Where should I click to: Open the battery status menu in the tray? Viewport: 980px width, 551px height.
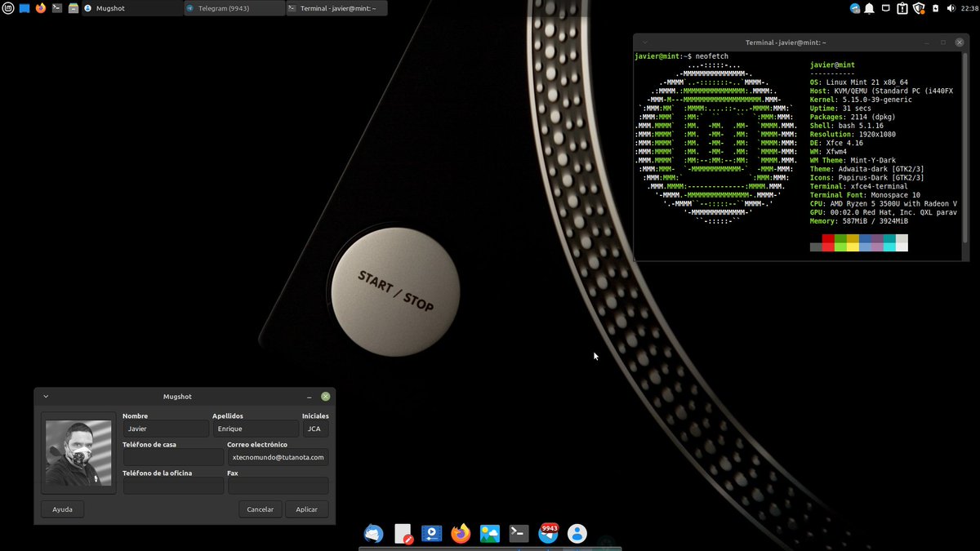[935, 8]
